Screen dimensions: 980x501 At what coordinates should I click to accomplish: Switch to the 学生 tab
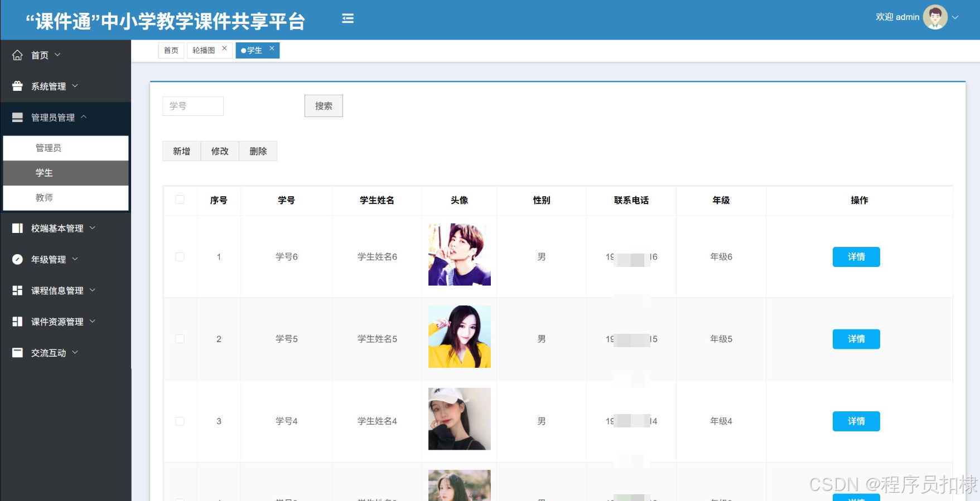[254, 50]
